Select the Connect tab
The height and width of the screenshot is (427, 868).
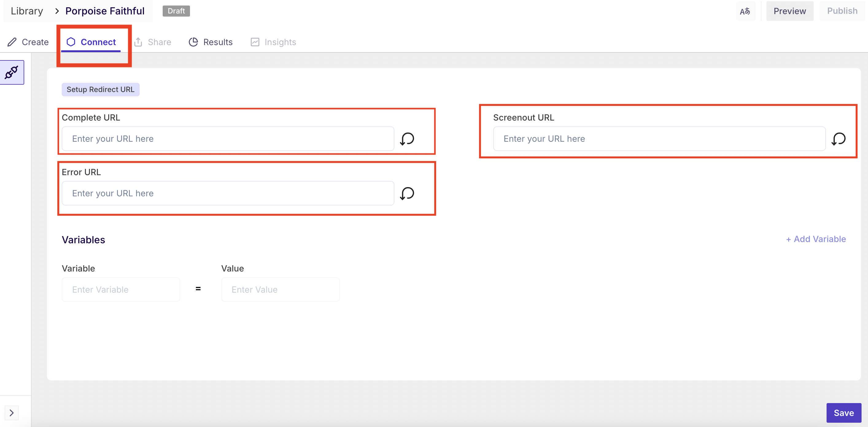click(x=91, y=42)
